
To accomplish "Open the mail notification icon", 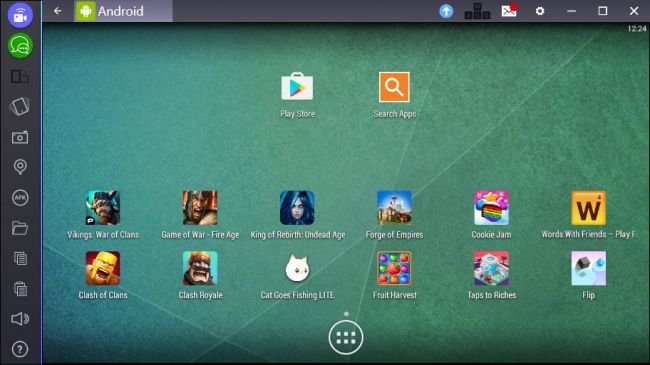I will (509, 10).
